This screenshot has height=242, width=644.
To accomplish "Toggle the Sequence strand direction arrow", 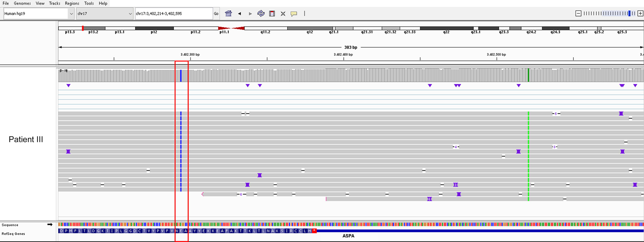I will 50,225.
